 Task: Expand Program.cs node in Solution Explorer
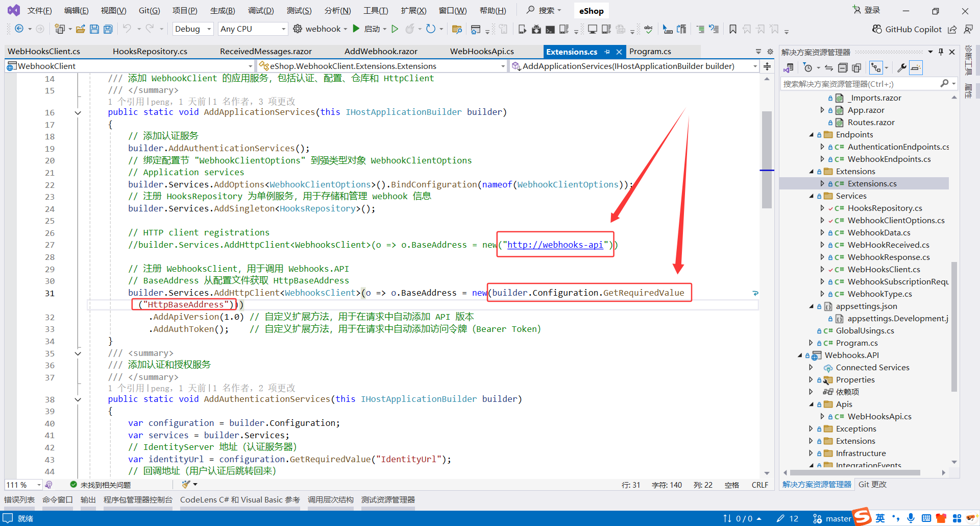pos(811,343)
